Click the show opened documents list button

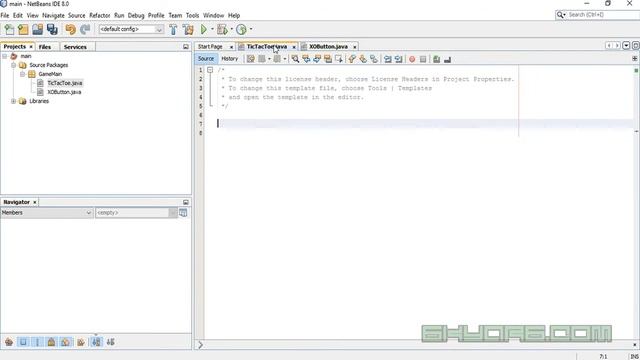coord(626,46)
